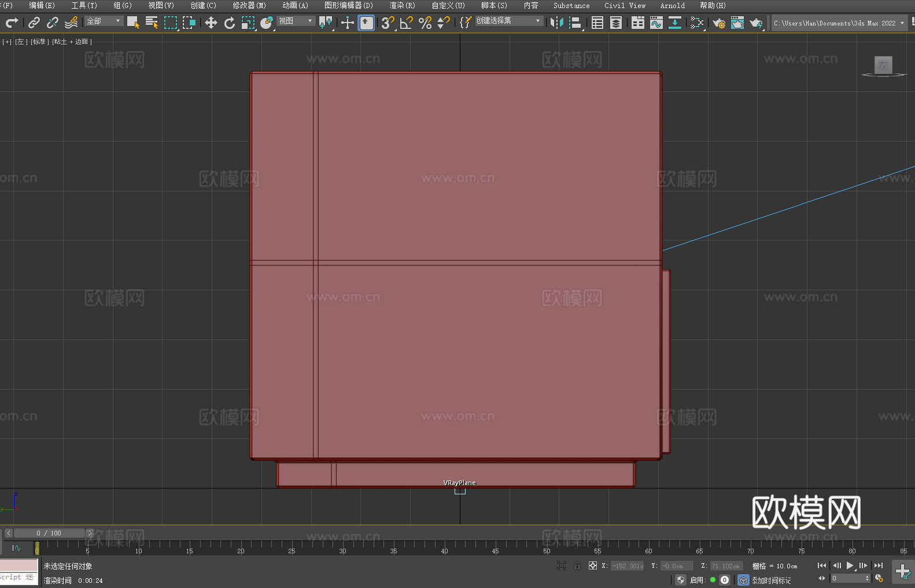Open the Substance menu
Viewport: 915px width, 588px height.
[x=571, y=5]
